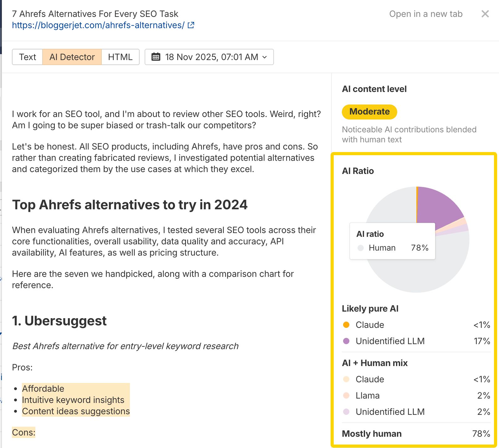Expand the date dropdown chevron
Image resolution: width=499 pixels, height=448 pixels.
tap(265, 57)
